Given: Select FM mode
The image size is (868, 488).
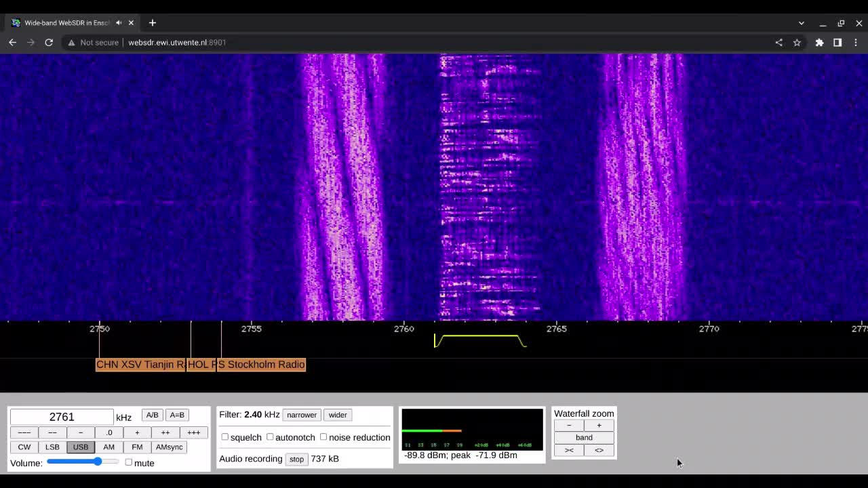Looking at the screenshot, I should [137, 447].
